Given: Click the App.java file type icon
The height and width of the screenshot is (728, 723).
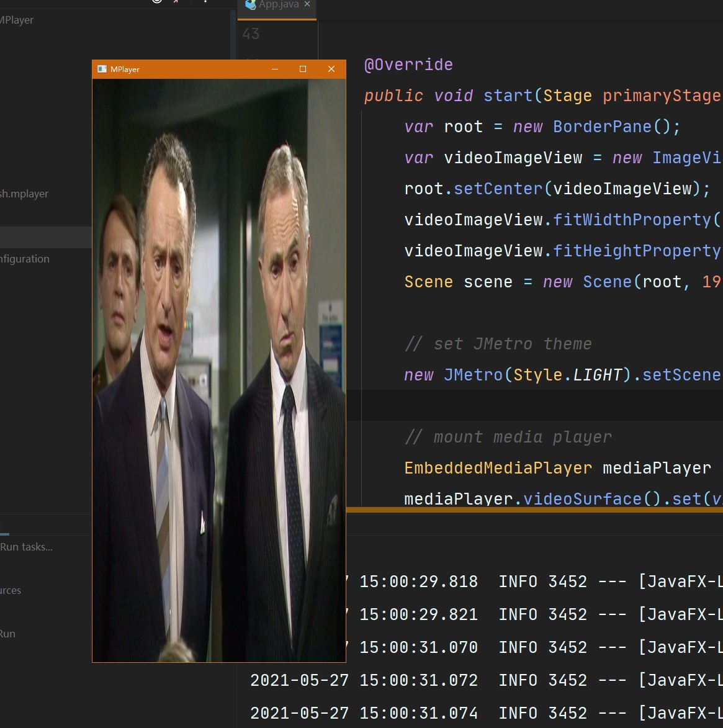Looking at the screenshot, I should [250, 4].
